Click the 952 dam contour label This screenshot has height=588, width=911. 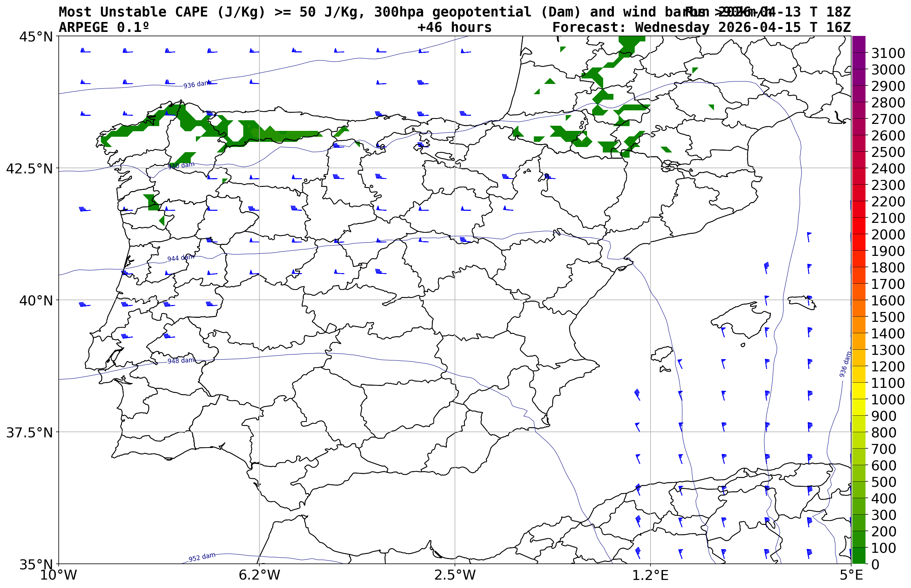(x=202, y=557)
